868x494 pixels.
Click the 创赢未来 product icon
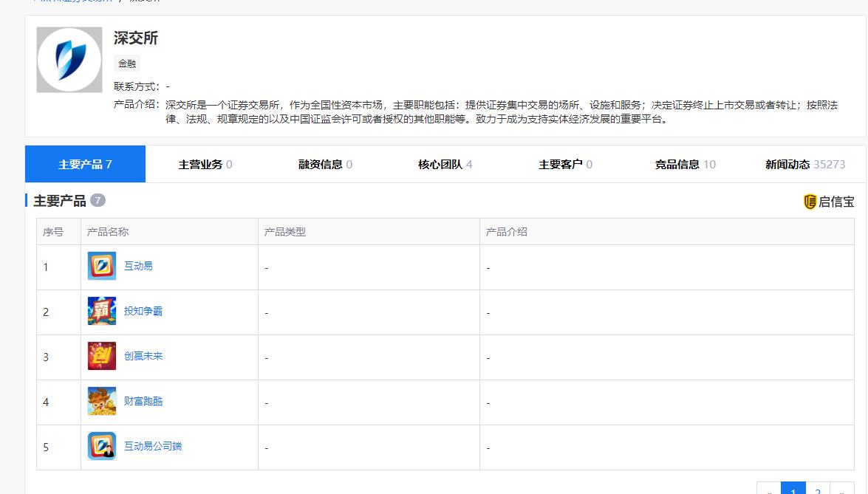tap(102, 356)
